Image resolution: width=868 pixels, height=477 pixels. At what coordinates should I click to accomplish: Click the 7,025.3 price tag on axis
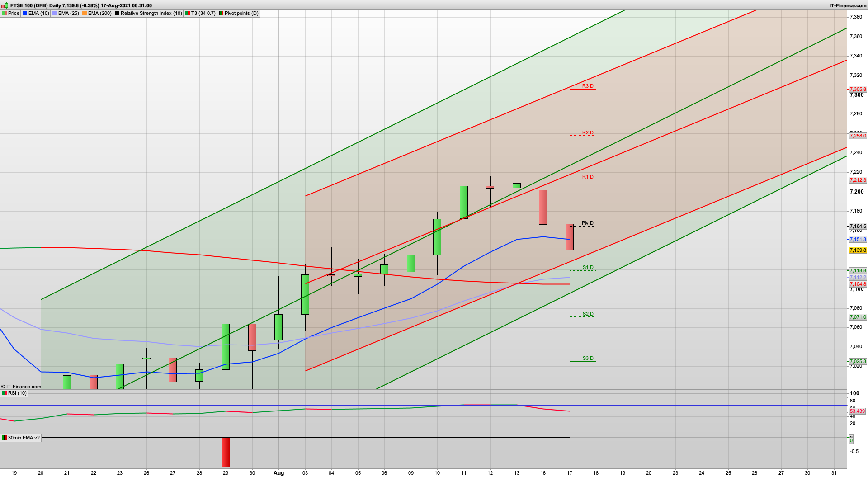coord(858,362)
